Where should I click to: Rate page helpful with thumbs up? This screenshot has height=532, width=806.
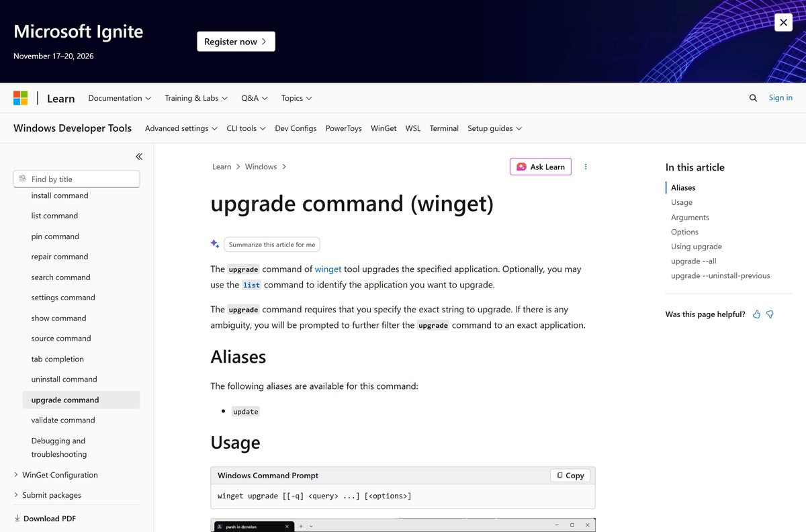(756, 314)
